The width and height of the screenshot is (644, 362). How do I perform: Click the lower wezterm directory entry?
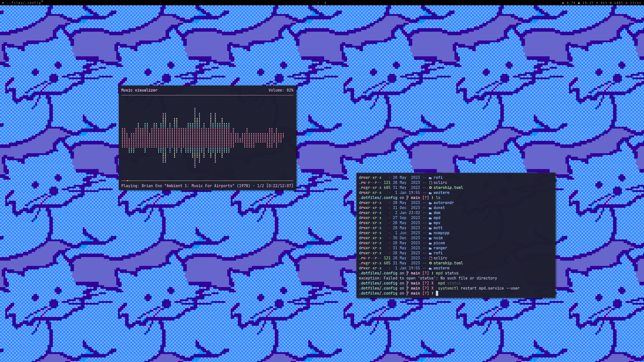coord(441,268)
